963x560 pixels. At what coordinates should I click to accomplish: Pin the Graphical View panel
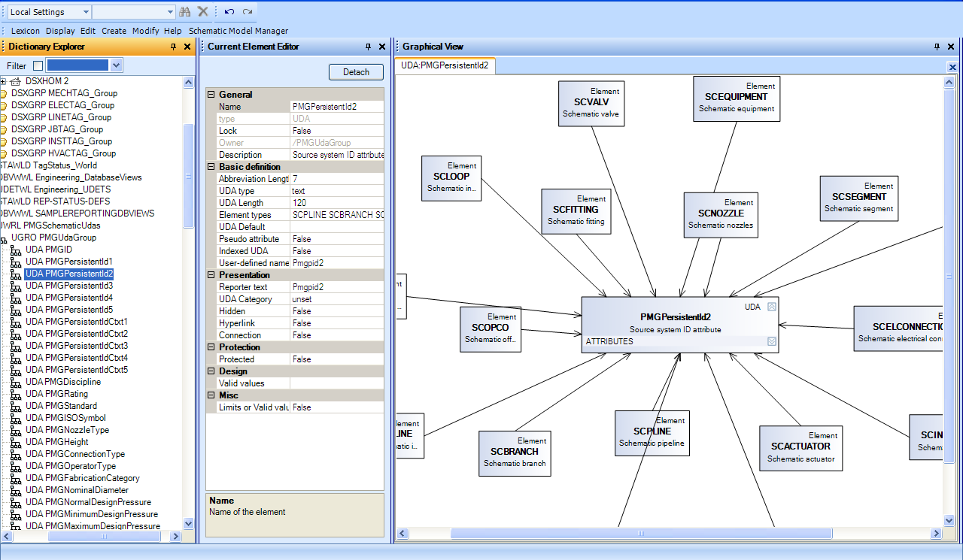click(x=937, y=47)
